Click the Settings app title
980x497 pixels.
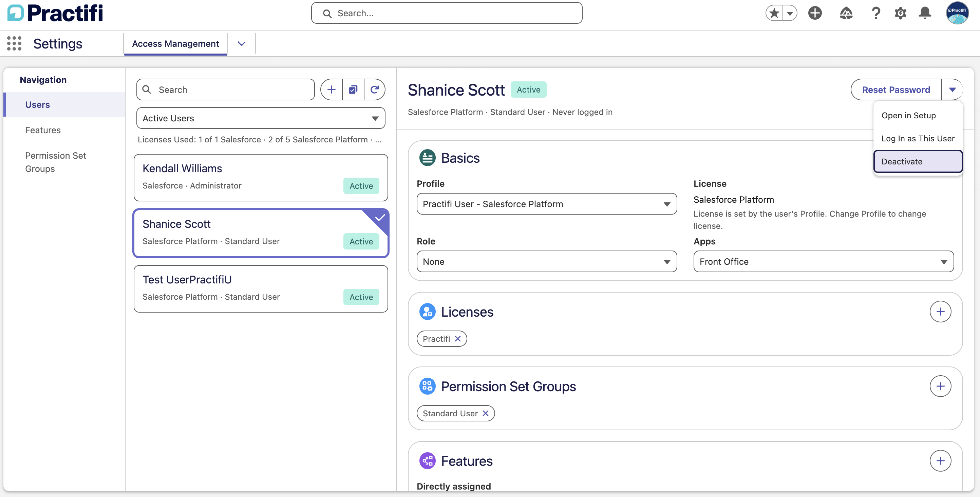58,44
